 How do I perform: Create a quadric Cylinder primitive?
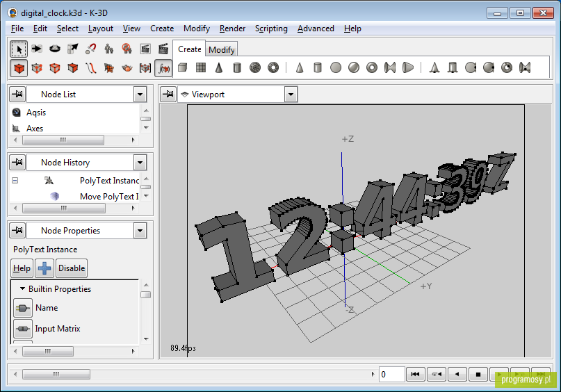point(318,67)
